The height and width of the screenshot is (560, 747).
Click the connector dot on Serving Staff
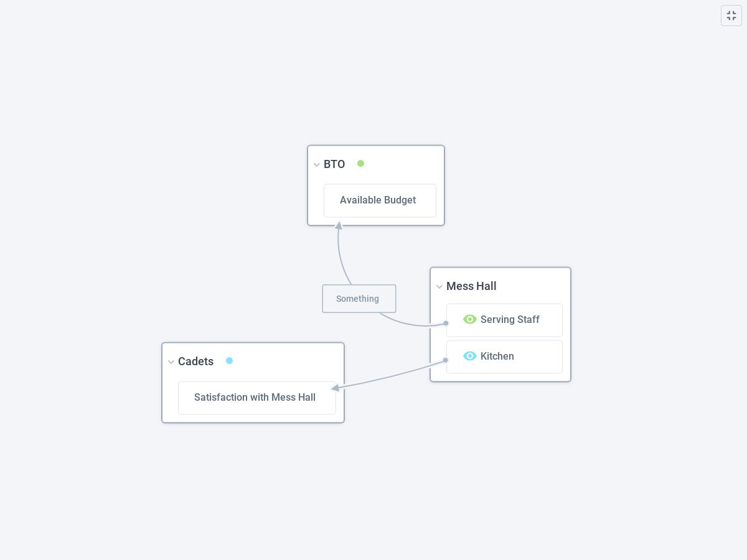point(446,323)
